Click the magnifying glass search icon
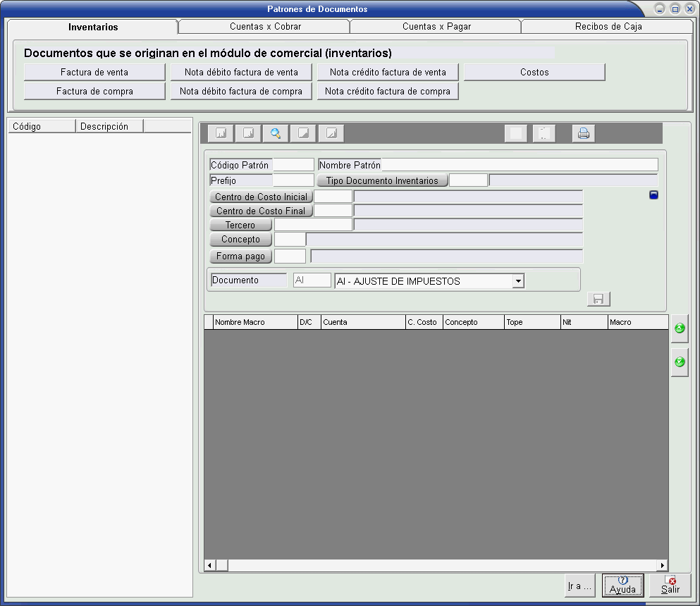 276,133
